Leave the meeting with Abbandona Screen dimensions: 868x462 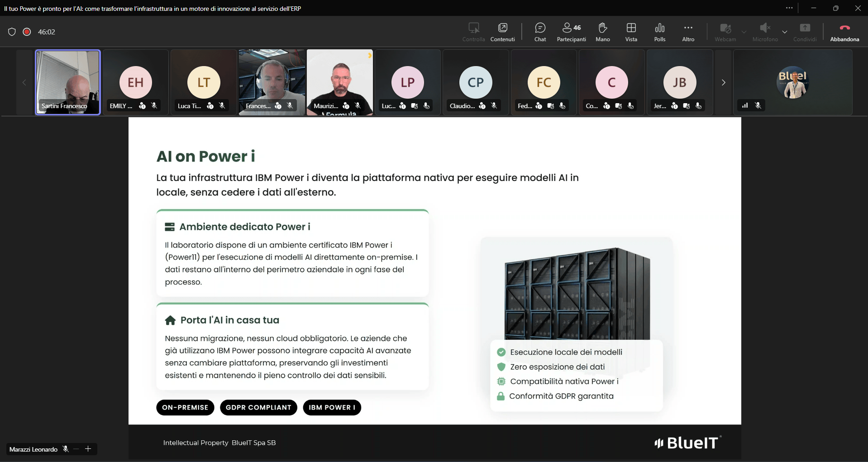844,32
